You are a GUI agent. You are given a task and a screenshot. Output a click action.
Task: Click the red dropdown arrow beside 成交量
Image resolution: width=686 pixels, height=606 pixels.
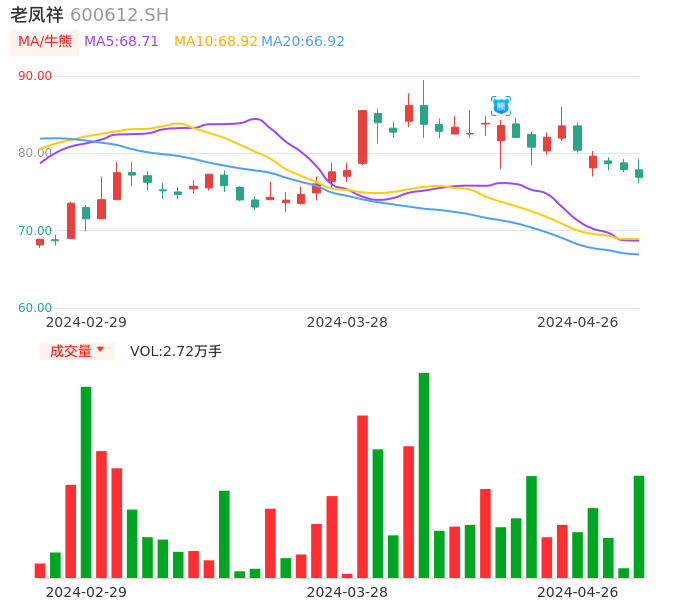click(100, 350)
